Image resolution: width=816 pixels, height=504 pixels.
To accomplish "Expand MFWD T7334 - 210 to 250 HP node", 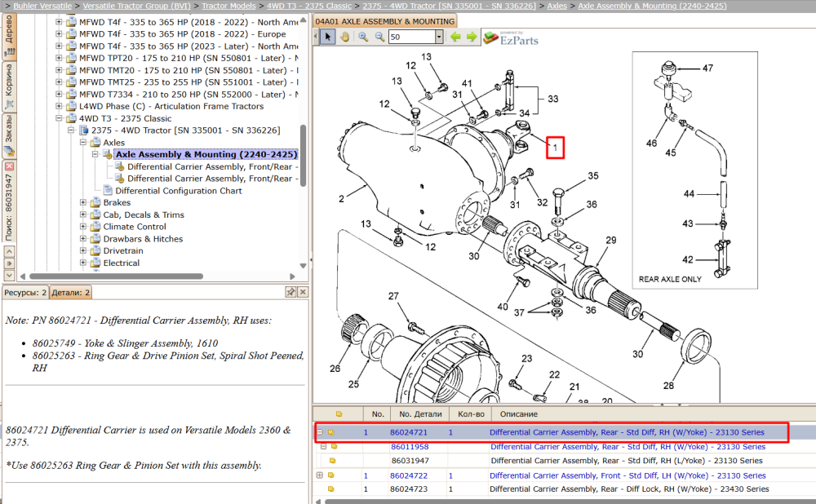I will pyautogui.click(x=59, y=94).
